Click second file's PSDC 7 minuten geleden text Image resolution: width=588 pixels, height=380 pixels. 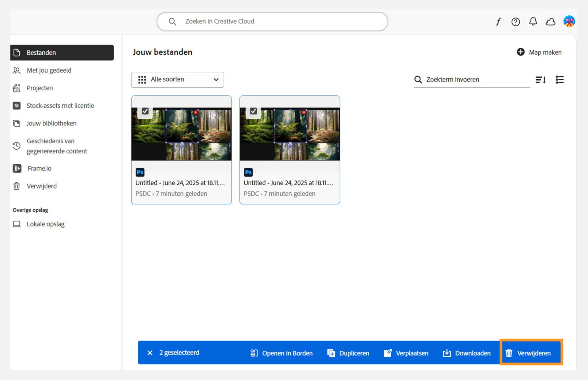coord(280,194)
